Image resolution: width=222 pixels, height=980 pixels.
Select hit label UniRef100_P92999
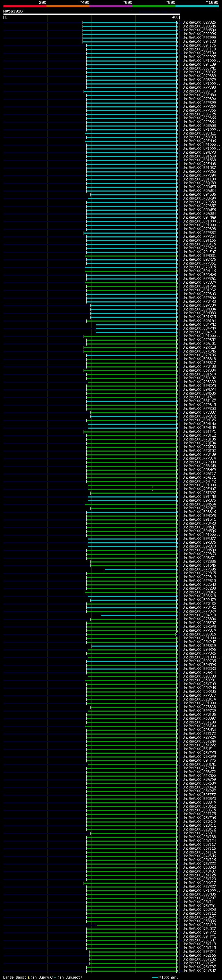coord(199,38)
